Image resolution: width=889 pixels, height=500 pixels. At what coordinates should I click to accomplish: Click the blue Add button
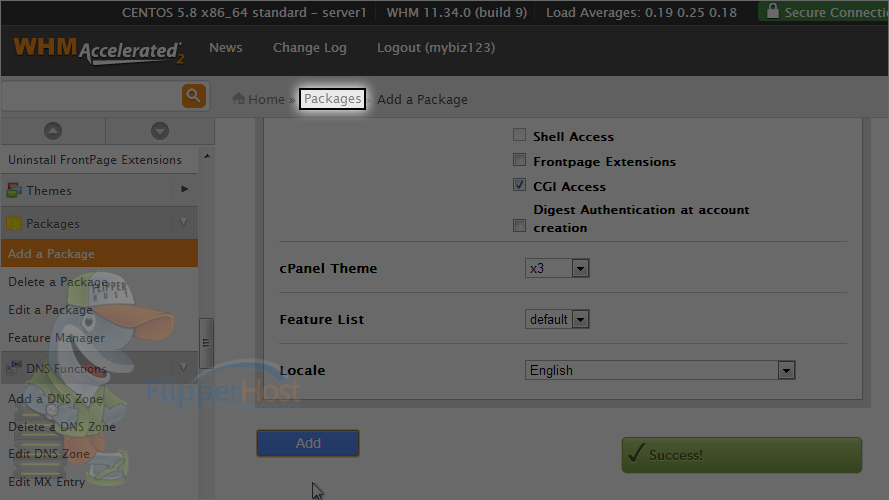point(308,443)
